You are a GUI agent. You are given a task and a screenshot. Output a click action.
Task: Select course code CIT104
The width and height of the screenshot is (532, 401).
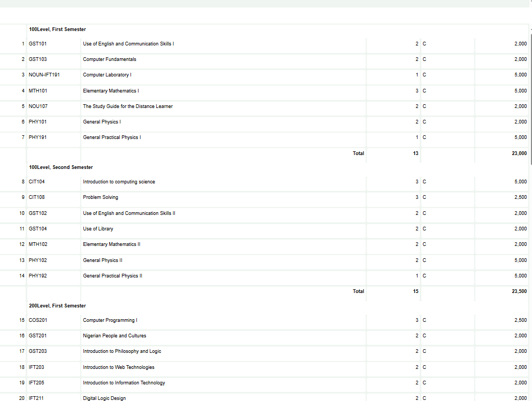coord(37,182)
